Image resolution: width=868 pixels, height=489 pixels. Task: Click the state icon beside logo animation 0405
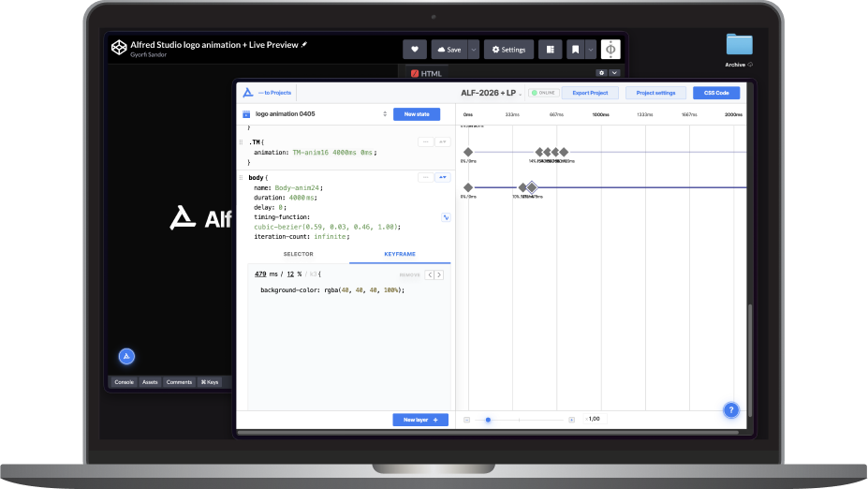point(246,114)
